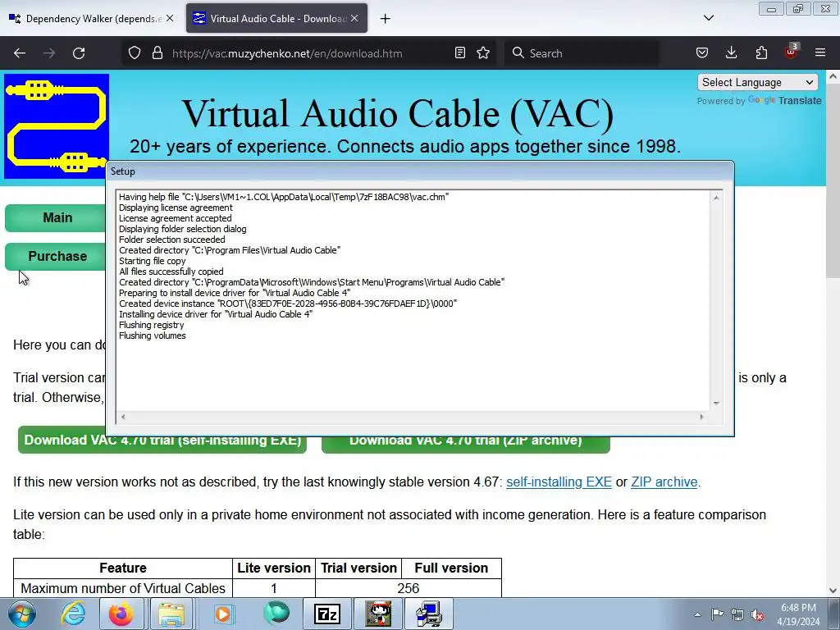
Task: Reload the page with the refresh icon
Action: click(79, 53)
